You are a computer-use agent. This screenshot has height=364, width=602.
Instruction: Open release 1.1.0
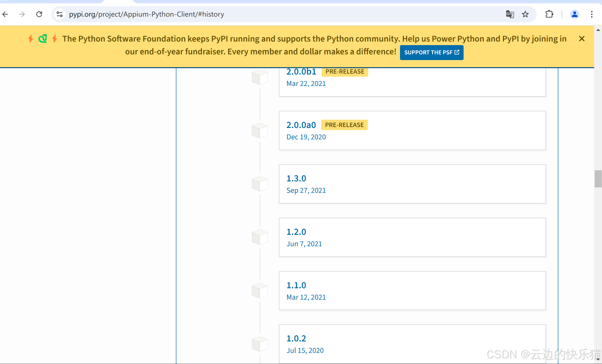click(412, 291)
